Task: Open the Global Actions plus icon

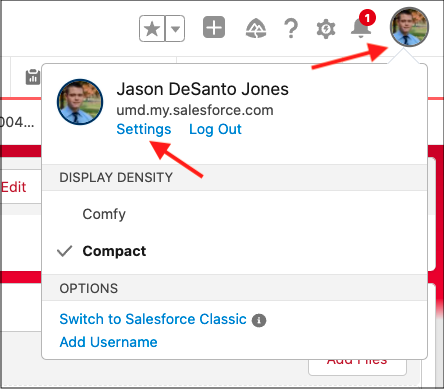Action: coord(214,27)
